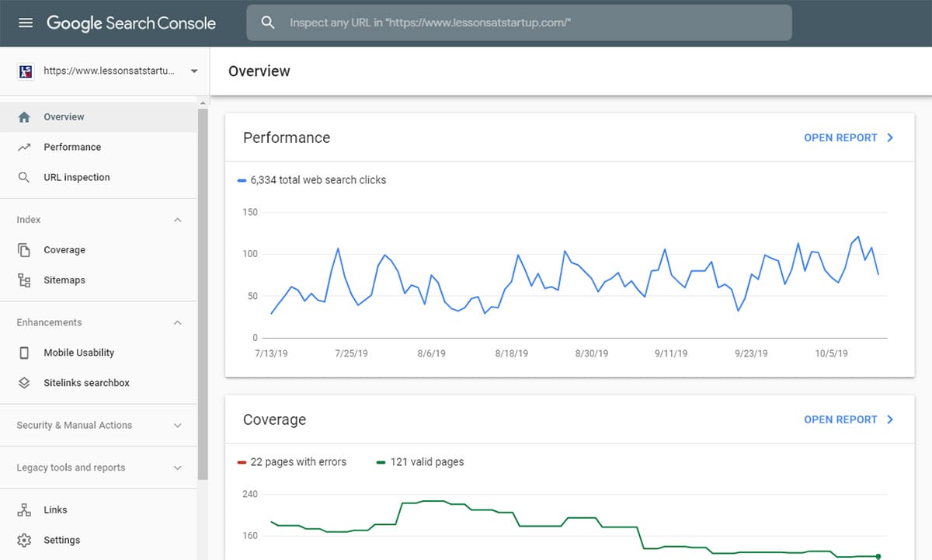Screen dimensions: 932x560
Task: Click the search magnifier icon
Action: [x=268, y=23]
